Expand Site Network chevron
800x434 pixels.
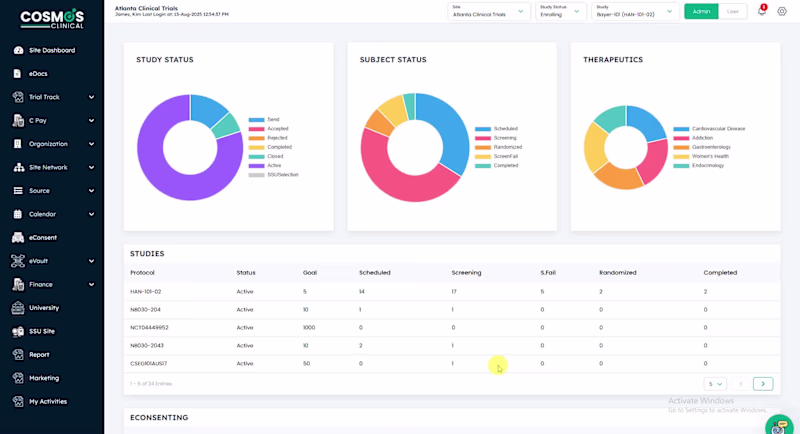pyautogui.click(x=91, y=167)
